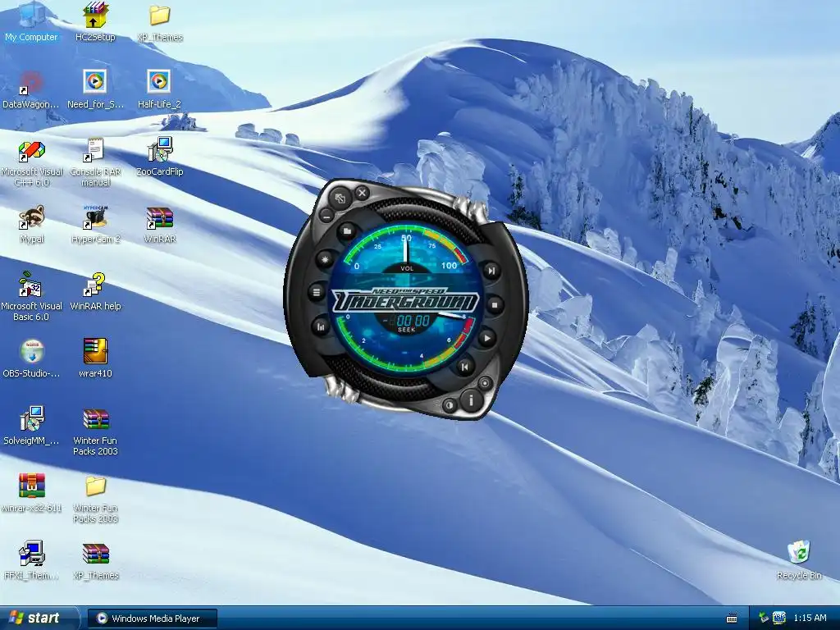Select the FFXI_Them... installer icon
Screen dimensions: 840x630
[31, 561]
